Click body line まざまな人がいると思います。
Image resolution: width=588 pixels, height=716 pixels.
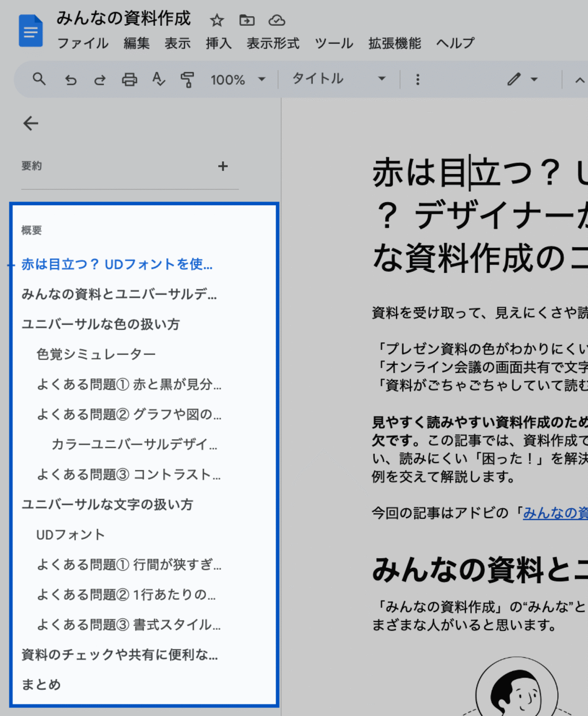(465, 625)
